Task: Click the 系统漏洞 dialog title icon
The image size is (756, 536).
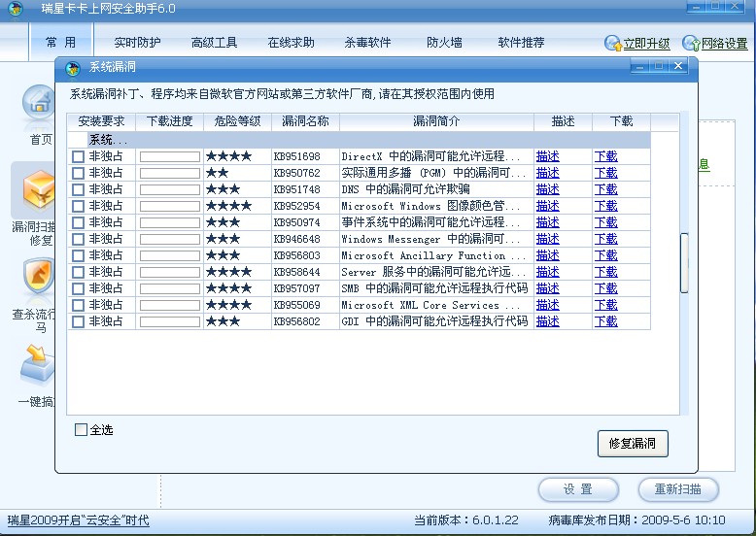Action: pyautogui.click(x=73, y=68)
